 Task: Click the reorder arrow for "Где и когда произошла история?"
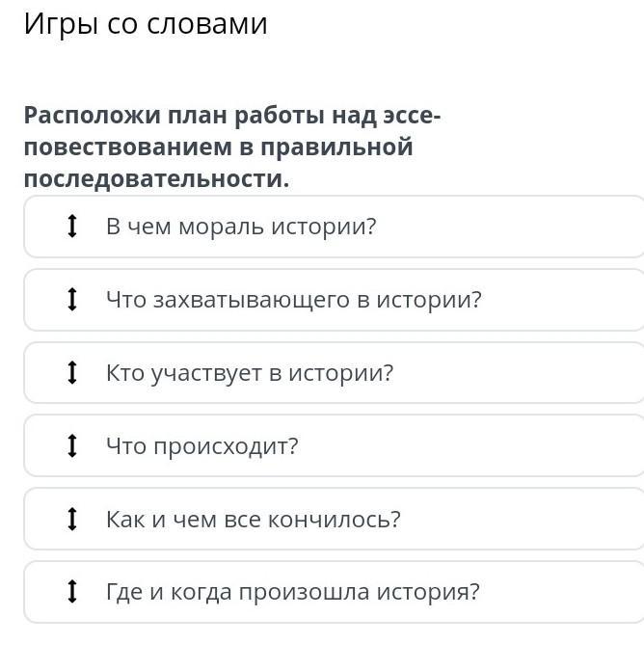point(71,592)
